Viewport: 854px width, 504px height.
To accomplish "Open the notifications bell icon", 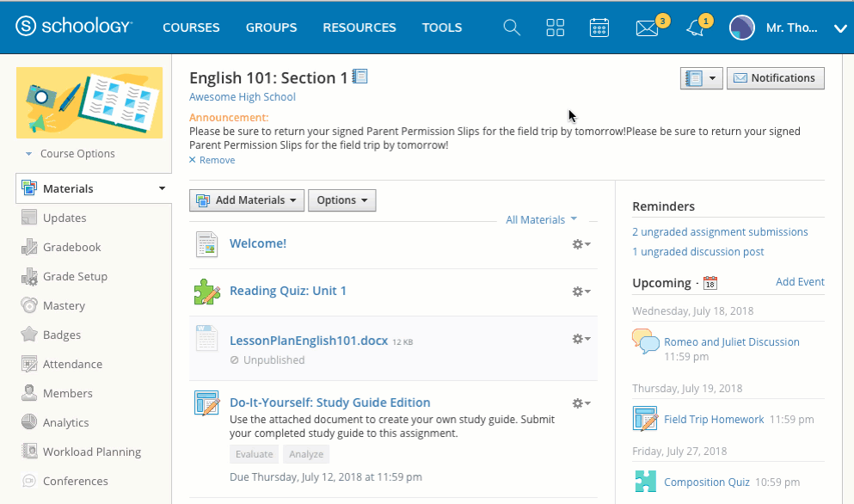I will [695, 28].
